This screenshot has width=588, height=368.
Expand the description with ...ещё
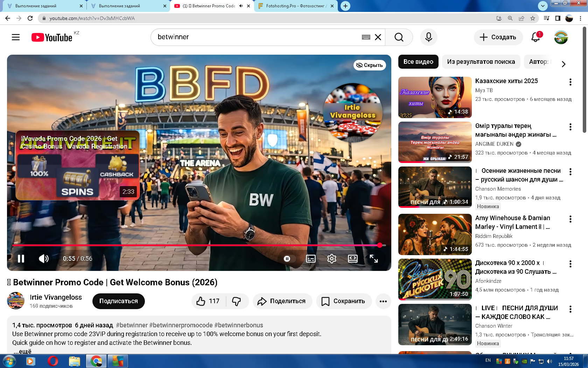pos(22,351)
